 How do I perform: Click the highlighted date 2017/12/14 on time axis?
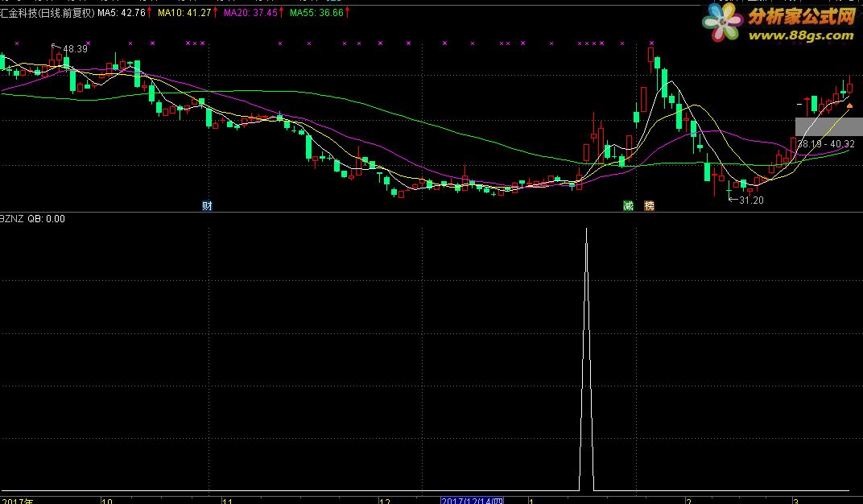coord(473,501)
